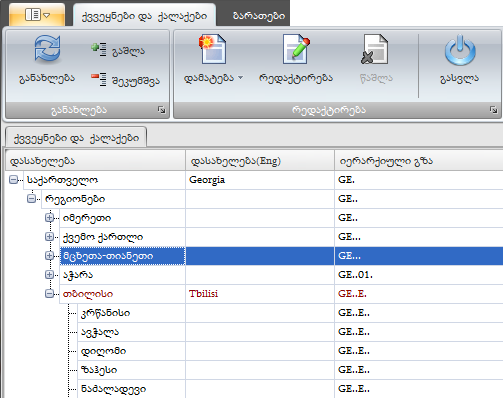
Task: Open the application menu button
Action: pos(37,15)
